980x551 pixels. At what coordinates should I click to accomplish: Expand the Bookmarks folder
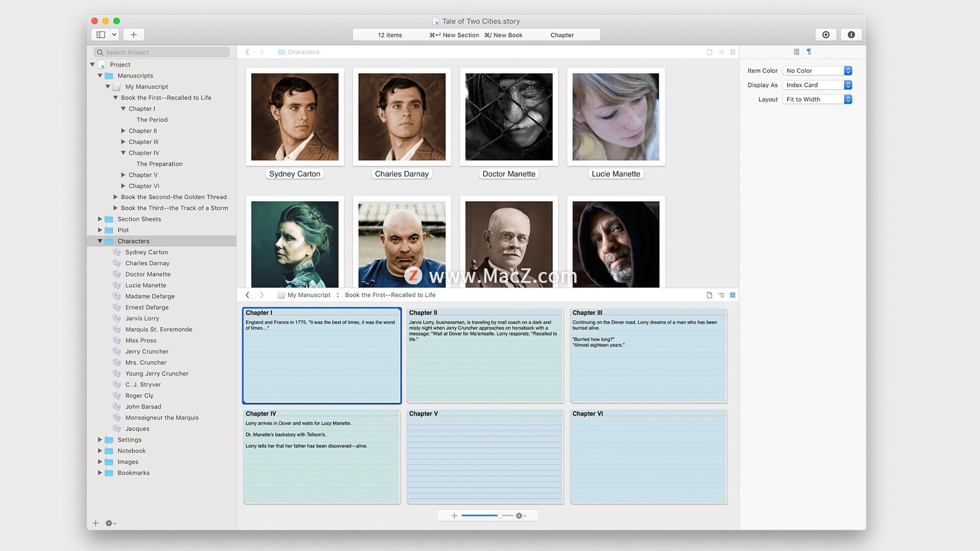[100, 473]
